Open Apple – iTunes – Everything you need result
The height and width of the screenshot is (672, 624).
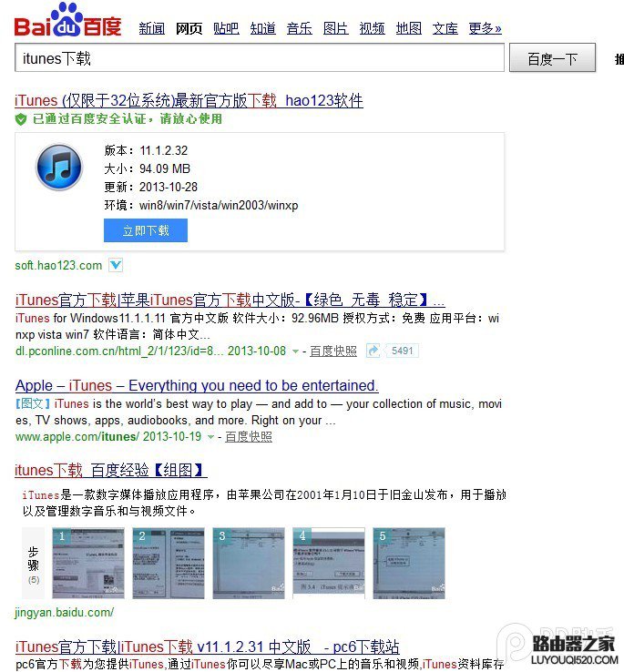point(197,385)
